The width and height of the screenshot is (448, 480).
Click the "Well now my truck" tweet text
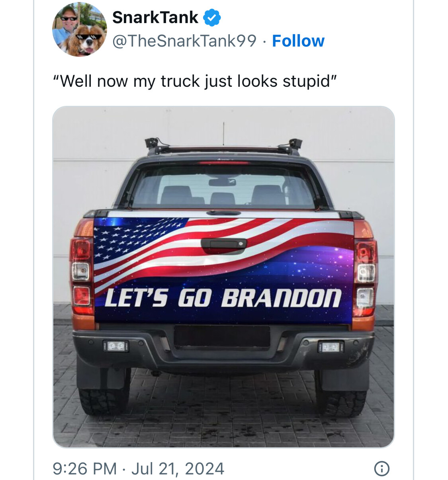coord(195,81)
